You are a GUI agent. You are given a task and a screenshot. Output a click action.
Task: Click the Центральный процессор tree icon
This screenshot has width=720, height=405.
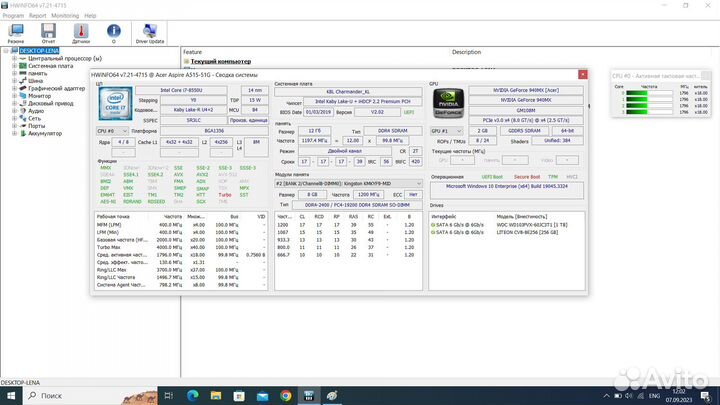(22, 58)
